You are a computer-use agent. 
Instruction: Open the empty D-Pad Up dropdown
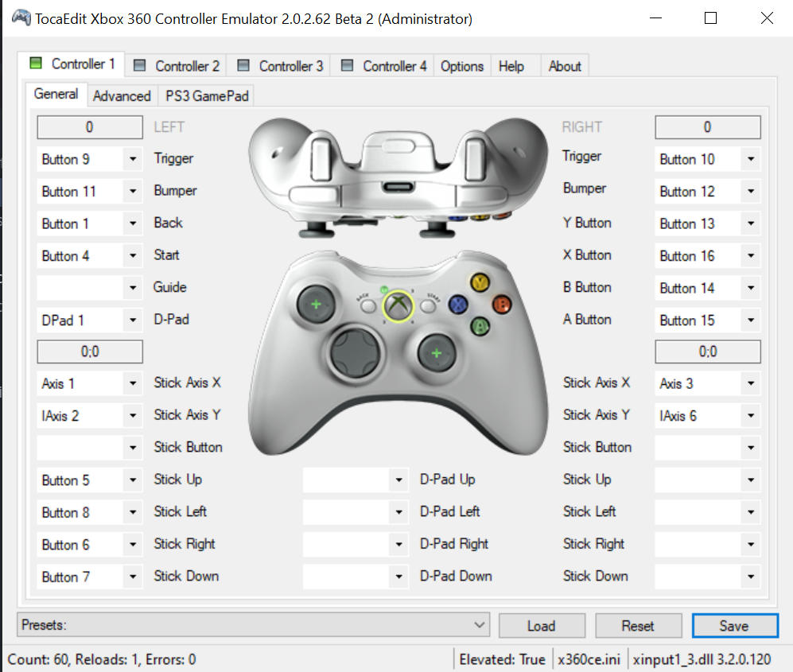[356, 480]
